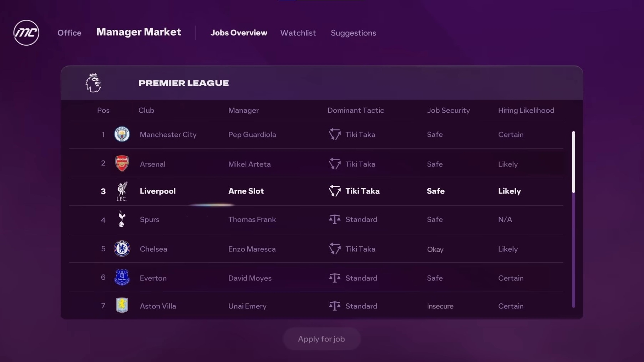
Task: Sort by the Pos column header
Action: 103,110
